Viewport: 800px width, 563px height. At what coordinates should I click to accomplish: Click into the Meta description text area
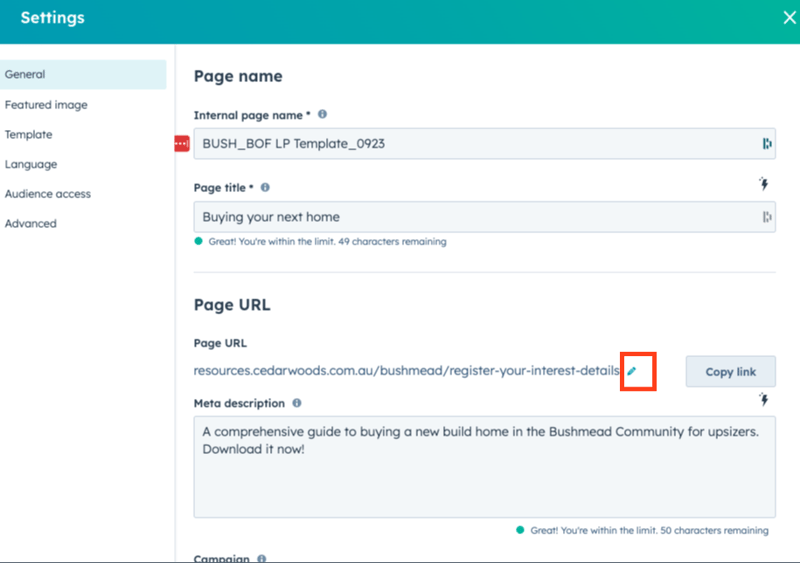tap(485, 467)
